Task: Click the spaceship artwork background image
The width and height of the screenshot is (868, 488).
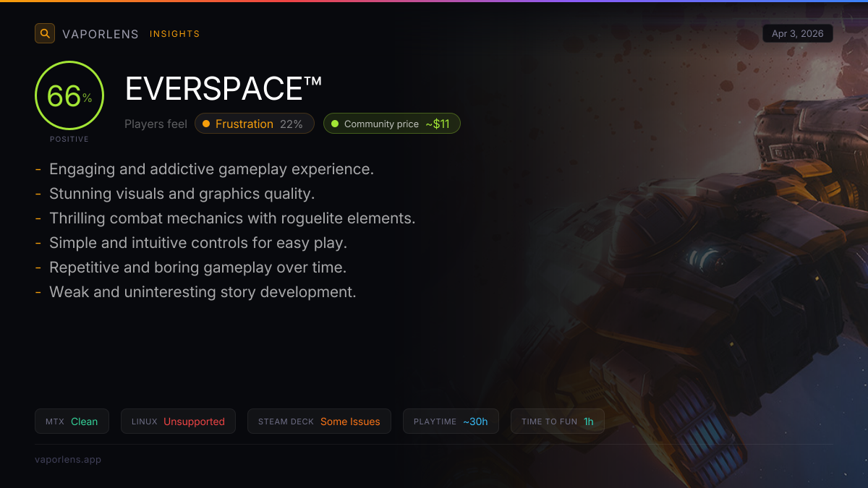Action: (694, 275)
